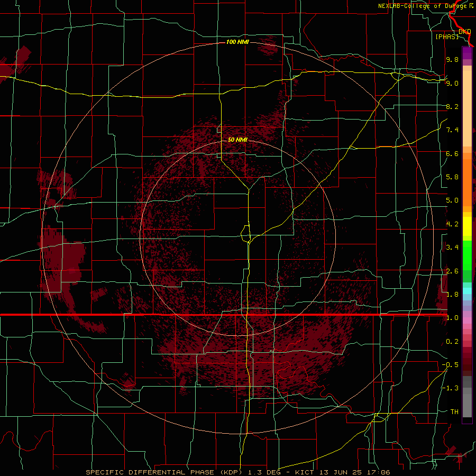
Task: Click the 8.2 legend value
Action: (x=452, y=106)
